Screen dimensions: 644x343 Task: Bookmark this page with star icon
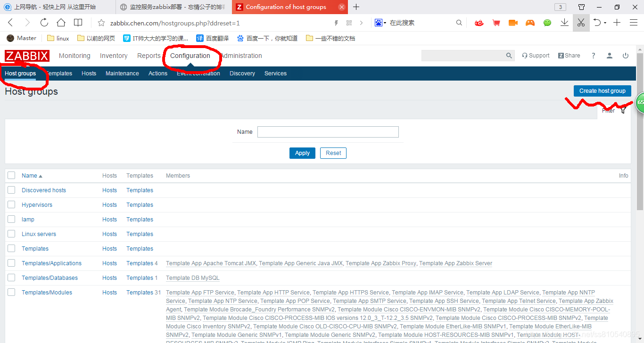[x=100, y=23]
